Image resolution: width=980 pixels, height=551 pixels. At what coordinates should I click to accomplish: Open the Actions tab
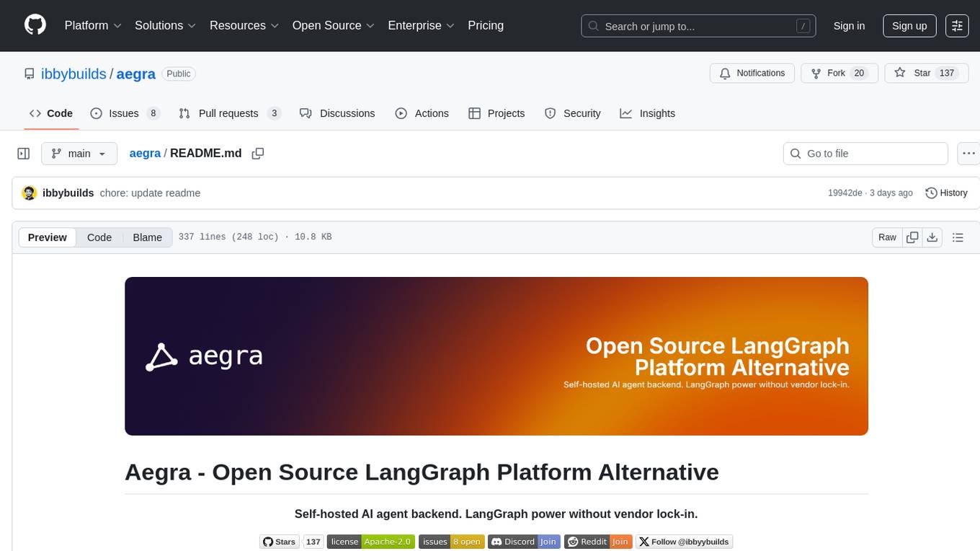[x=422, y=113]
